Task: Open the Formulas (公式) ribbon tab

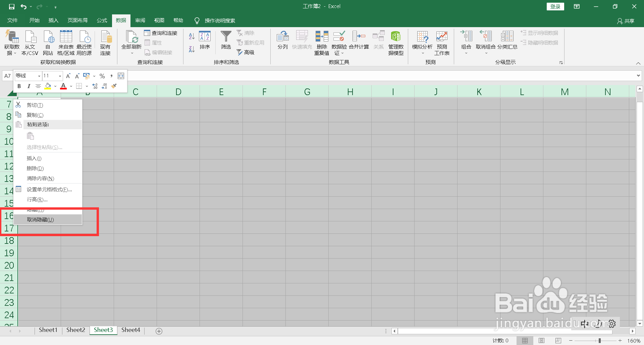Action: tap(102, 20)
